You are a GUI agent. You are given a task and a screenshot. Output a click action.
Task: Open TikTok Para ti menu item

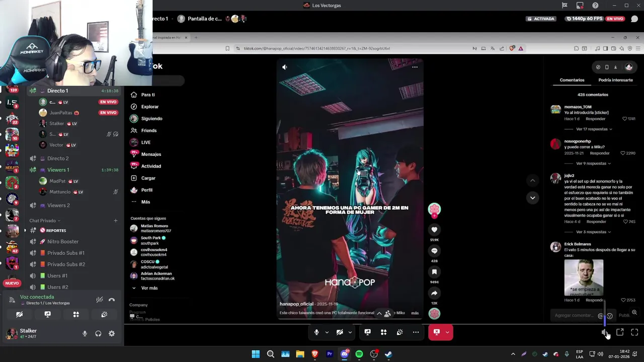click(142, 95)
